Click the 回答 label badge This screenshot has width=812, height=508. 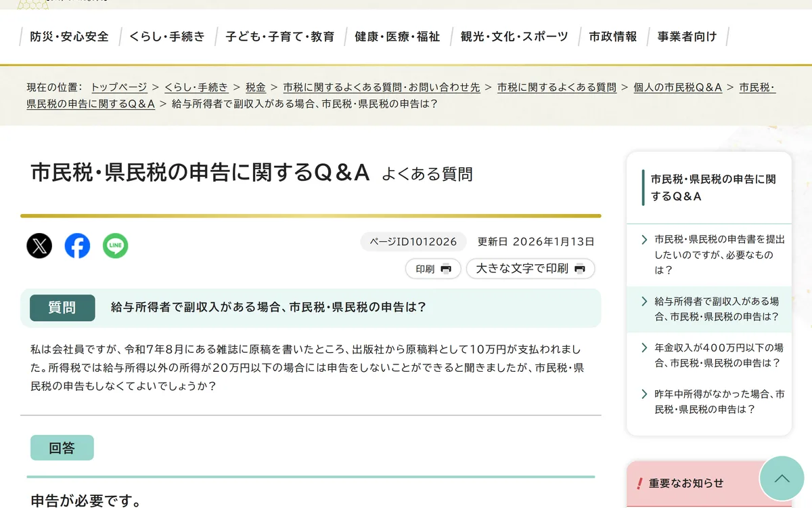point(62,448)
